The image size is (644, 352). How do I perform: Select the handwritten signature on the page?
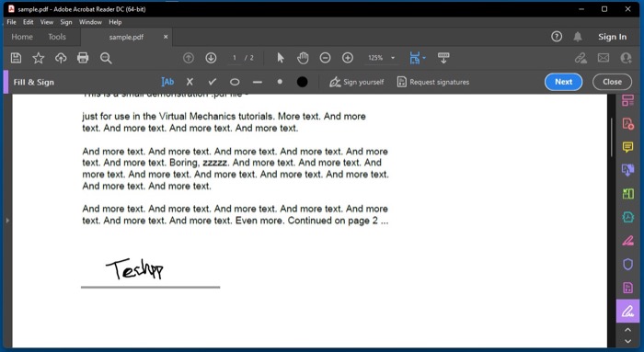(x=135, y=269)
